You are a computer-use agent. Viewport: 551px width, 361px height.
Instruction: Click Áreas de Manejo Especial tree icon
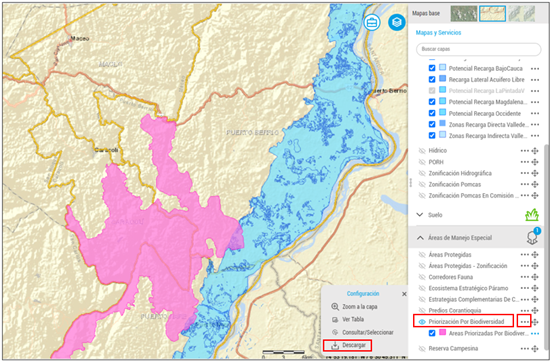(533, 237)
